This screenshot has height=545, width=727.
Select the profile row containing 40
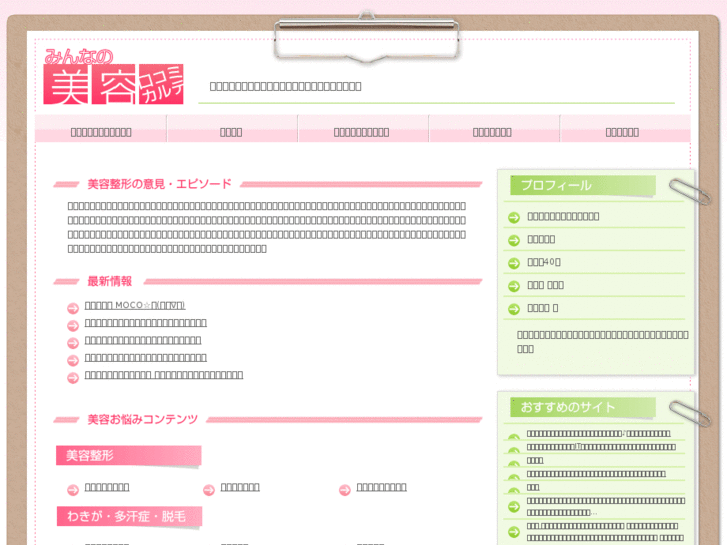point(594,263)
